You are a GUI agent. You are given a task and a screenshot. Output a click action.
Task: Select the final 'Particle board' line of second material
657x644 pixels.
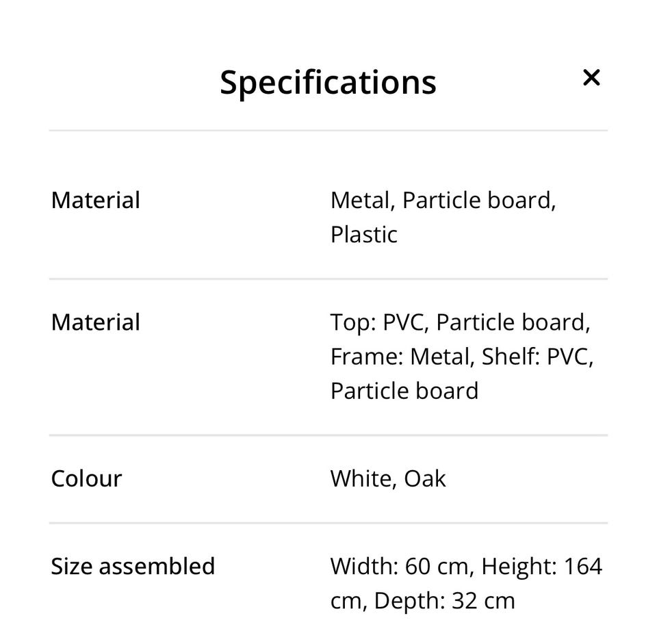pyautogui.click(x=404, y=391)
